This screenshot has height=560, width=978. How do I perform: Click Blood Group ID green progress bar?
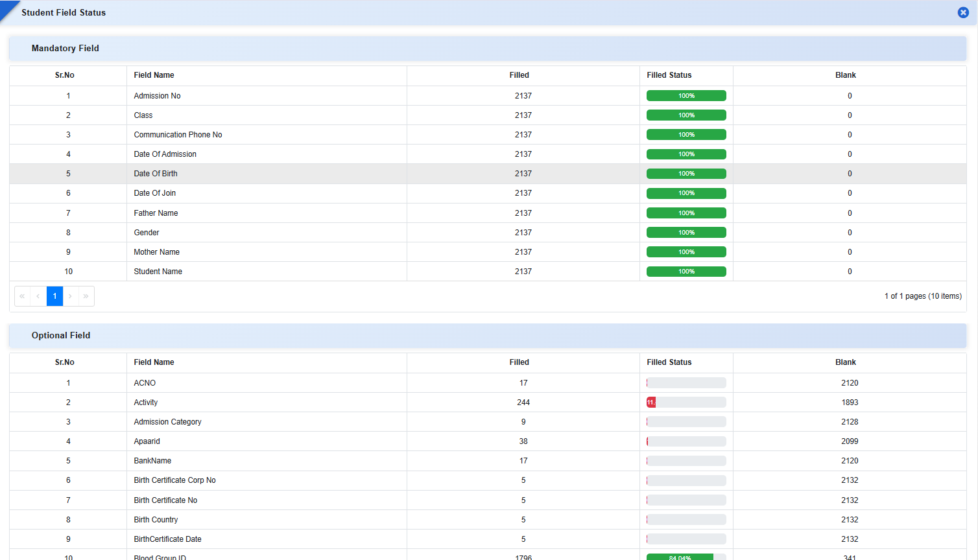tap(680, 557)
